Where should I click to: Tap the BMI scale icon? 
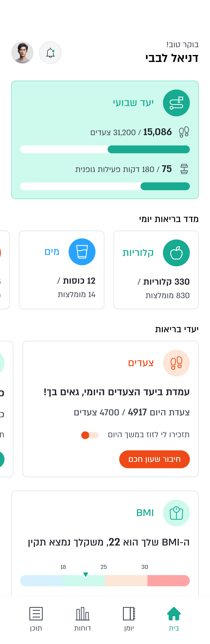pyautogui.click(x=176, y=513)
